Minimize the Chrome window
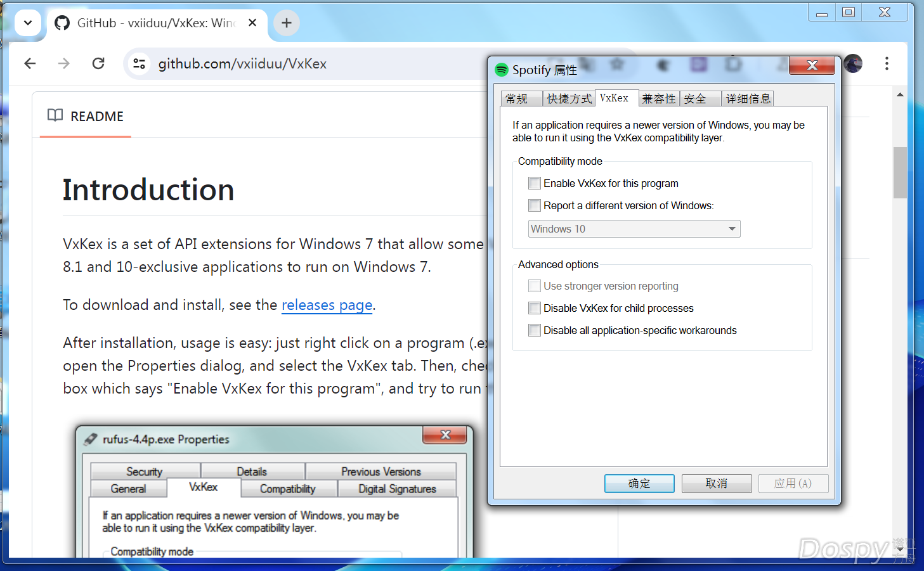Viewport: 924px width, 571px height. (x=822, y=12)
